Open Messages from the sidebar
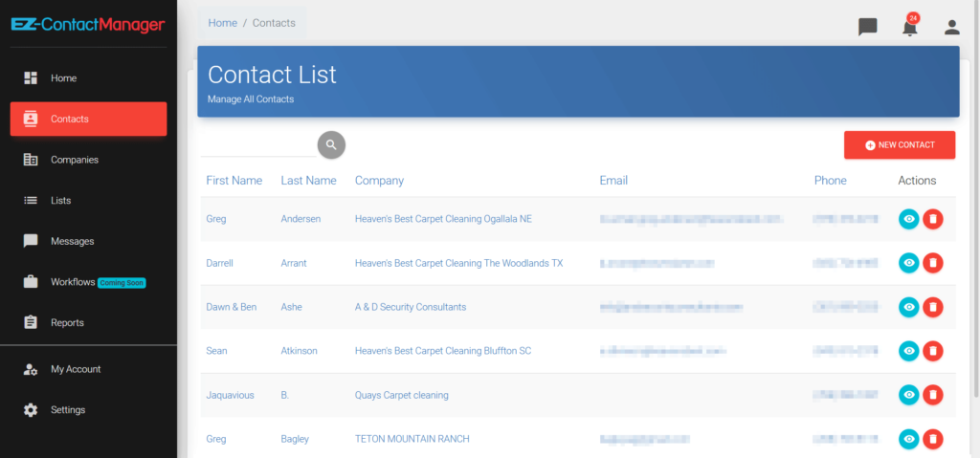 click(88, 241)
